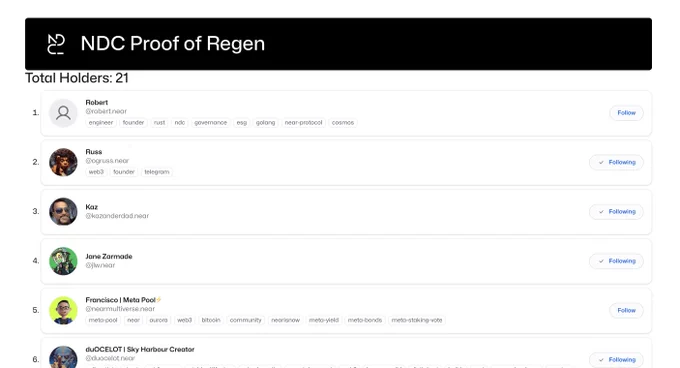Select Francisco's meta-yield tag
Image resolution: width=680 pixels, height=368 pixels.
point(324,320)
